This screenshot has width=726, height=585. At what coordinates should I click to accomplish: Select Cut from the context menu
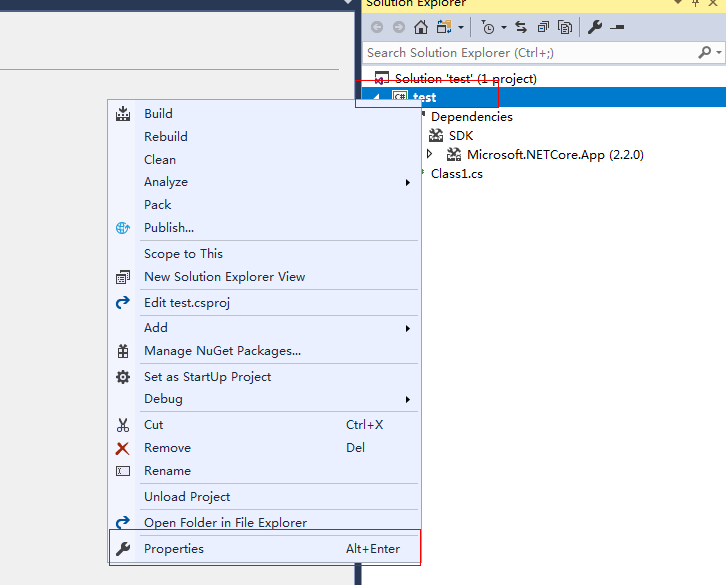(x=264, y=425)
